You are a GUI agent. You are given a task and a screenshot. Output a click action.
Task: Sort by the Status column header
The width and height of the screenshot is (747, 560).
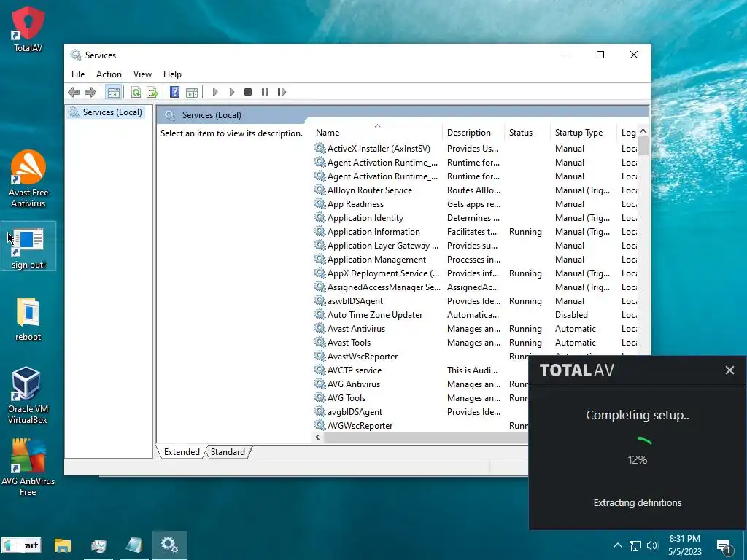tap(527, 133)
